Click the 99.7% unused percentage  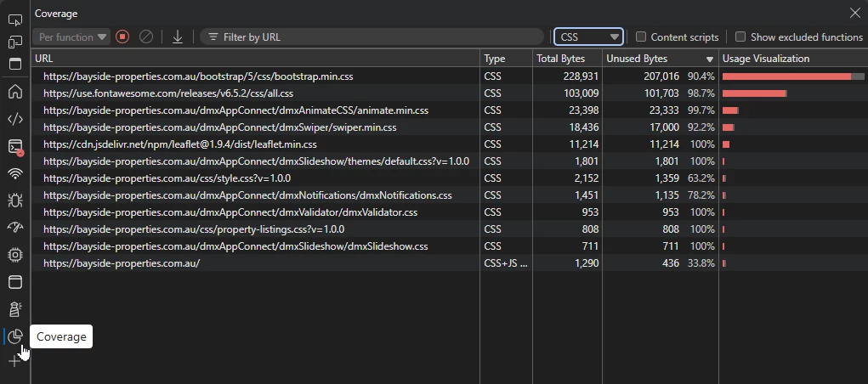[x=701, y=110]
